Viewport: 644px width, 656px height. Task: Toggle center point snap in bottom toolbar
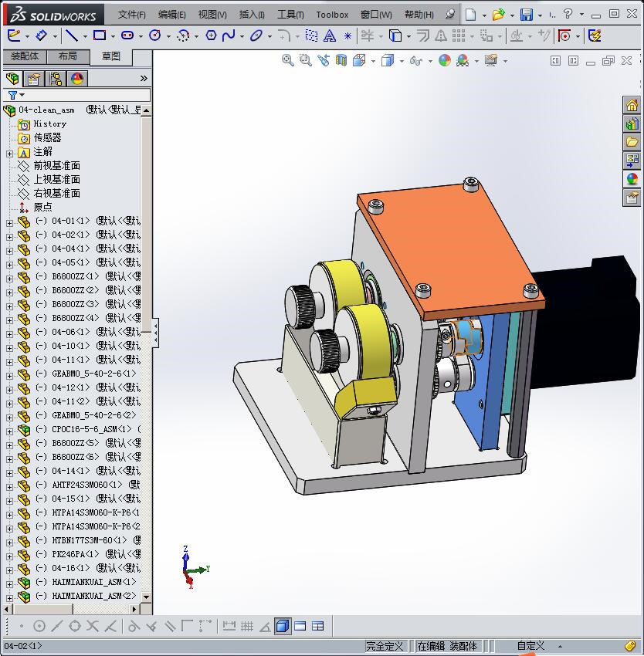point(39,627)
